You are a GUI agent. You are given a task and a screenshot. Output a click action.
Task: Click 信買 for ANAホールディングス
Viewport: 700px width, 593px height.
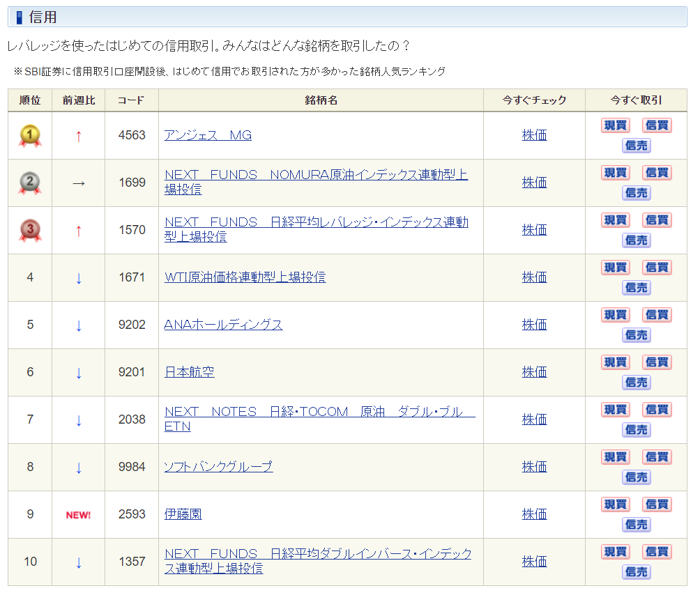657,314
